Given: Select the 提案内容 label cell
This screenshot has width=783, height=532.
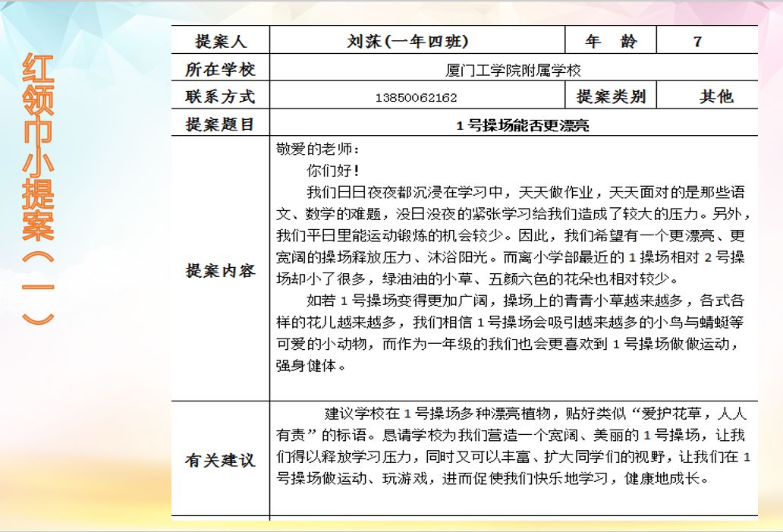Looking at the screenshot, I should [x=221, y=271].
